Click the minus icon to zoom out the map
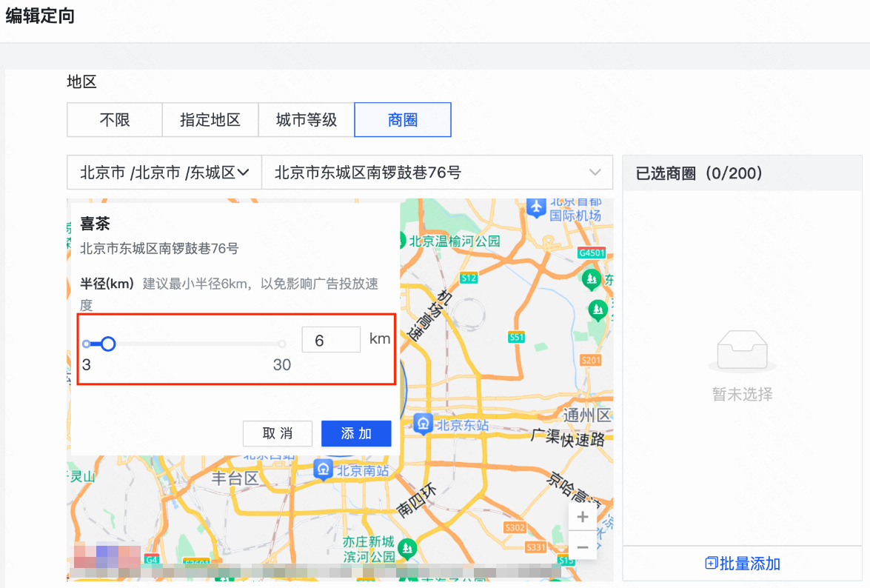 coord(583,547)
